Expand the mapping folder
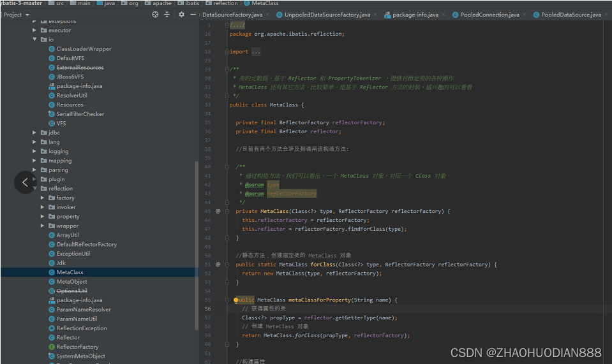The width and height of the screenshot is (612, 364). coord(34,161)
